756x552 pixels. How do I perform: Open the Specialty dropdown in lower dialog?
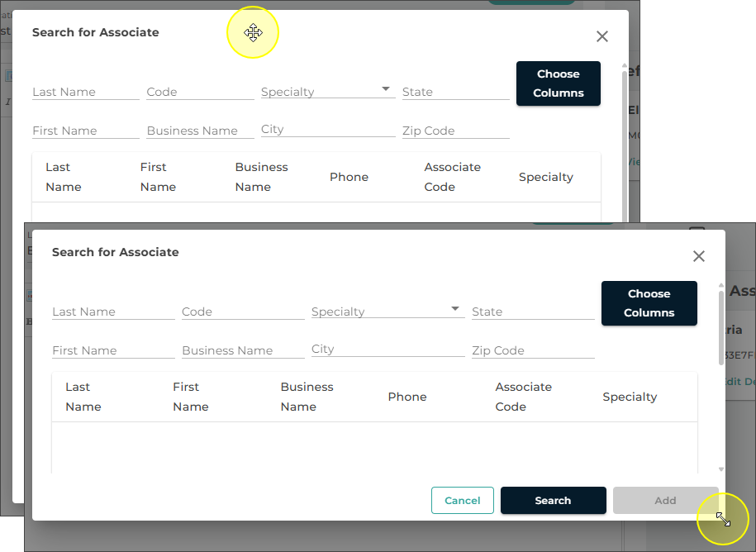[388, 312]
